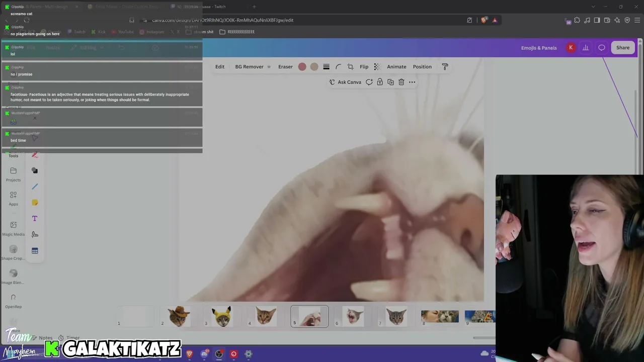
Task: Click the Animate button
Action: 396,67
